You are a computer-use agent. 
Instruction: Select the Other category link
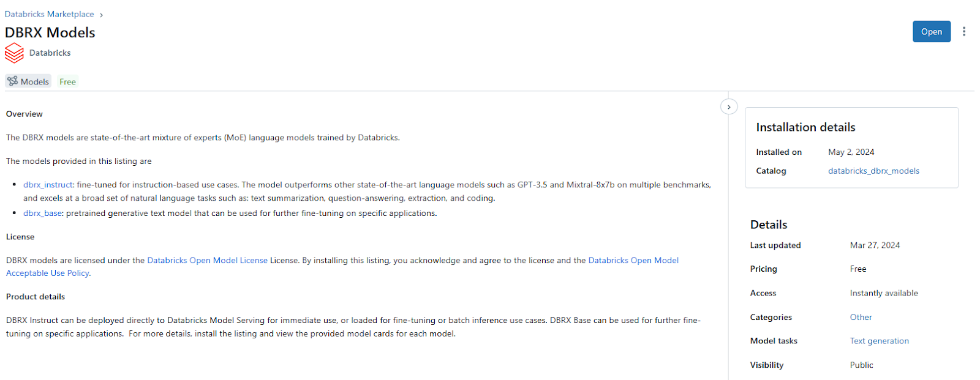861,318
